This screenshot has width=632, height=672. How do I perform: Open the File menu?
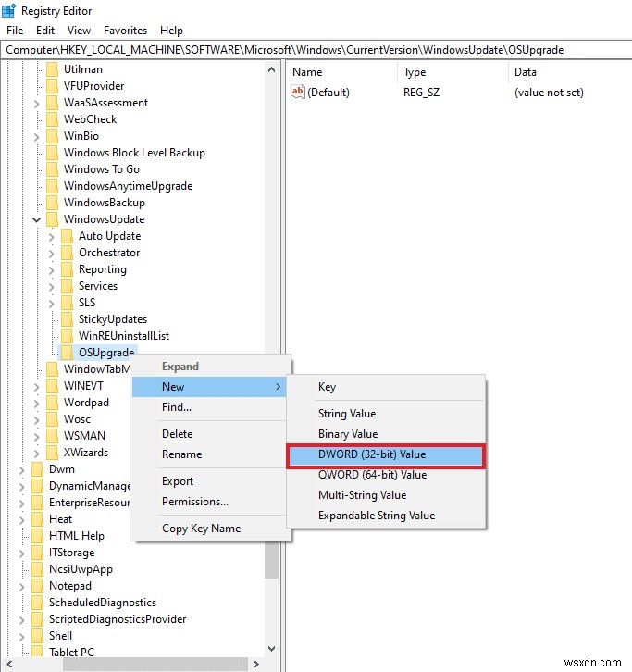coord(15,31)
